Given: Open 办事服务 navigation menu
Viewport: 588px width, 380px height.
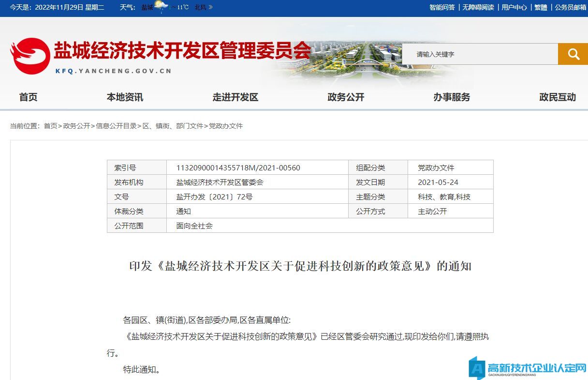Looking at the screenshot, I should (x=452, y=97).
